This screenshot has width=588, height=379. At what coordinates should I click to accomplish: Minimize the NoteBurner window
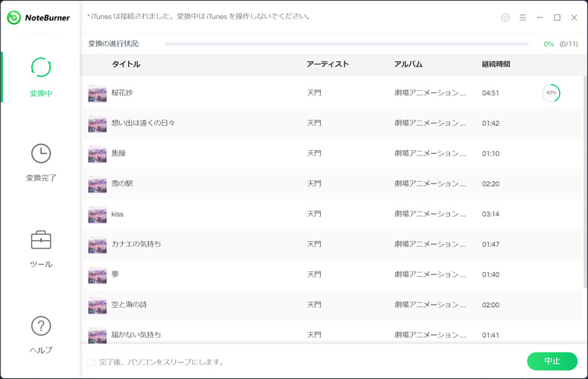[539, 17]
